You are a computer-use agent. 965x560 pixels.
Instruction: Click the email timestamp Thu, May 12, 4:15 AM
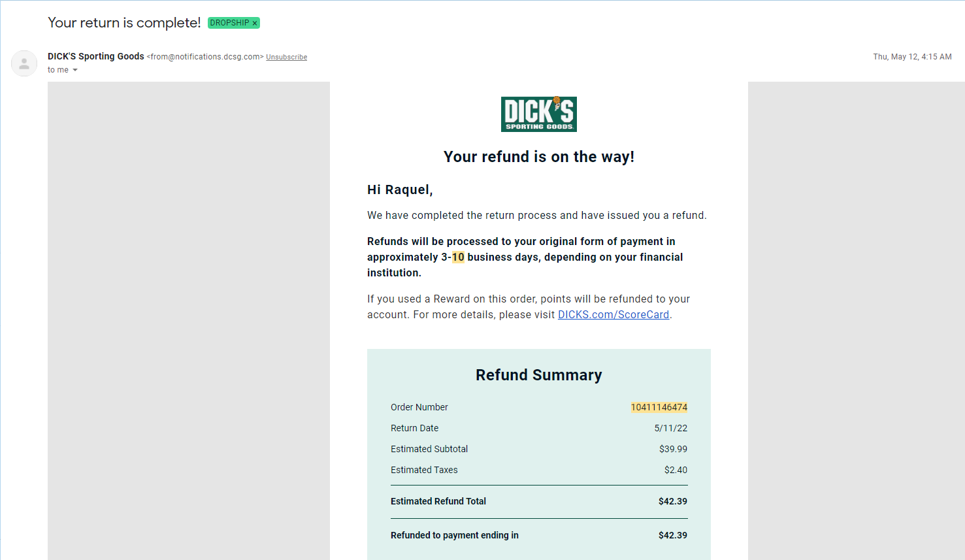[912, 57]
